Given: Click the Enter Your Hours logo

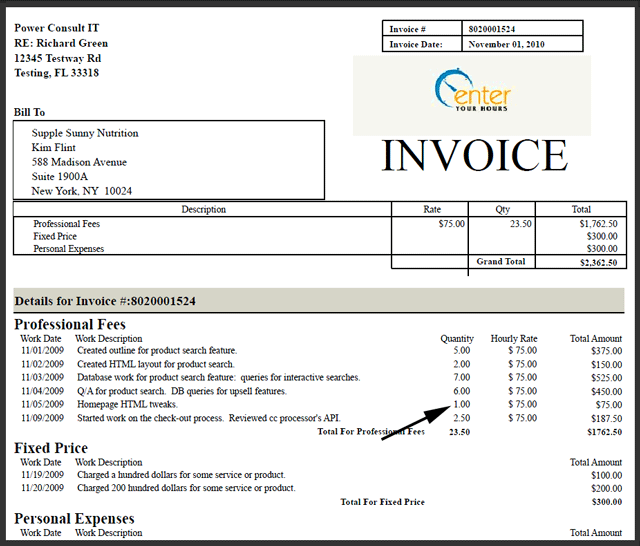Looking at the screenshot, I should click(472, 90).
